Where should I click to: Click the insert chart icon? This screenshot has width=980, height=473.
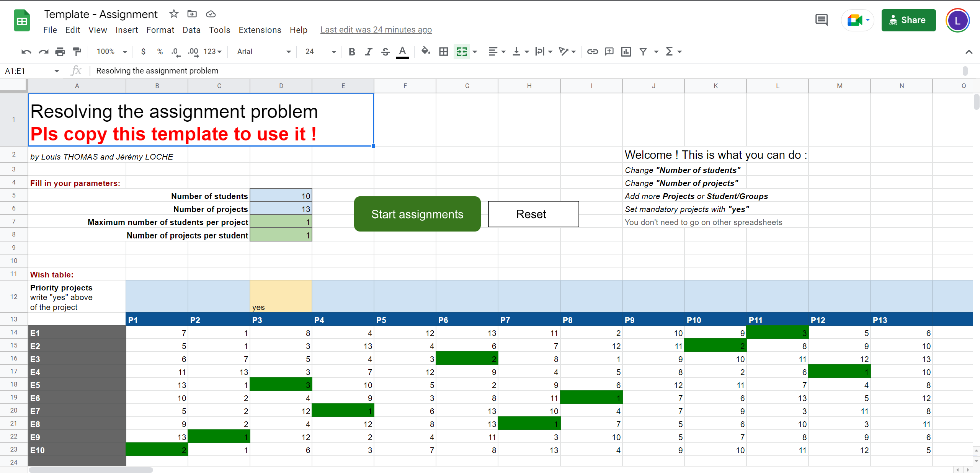pos(626,52)
